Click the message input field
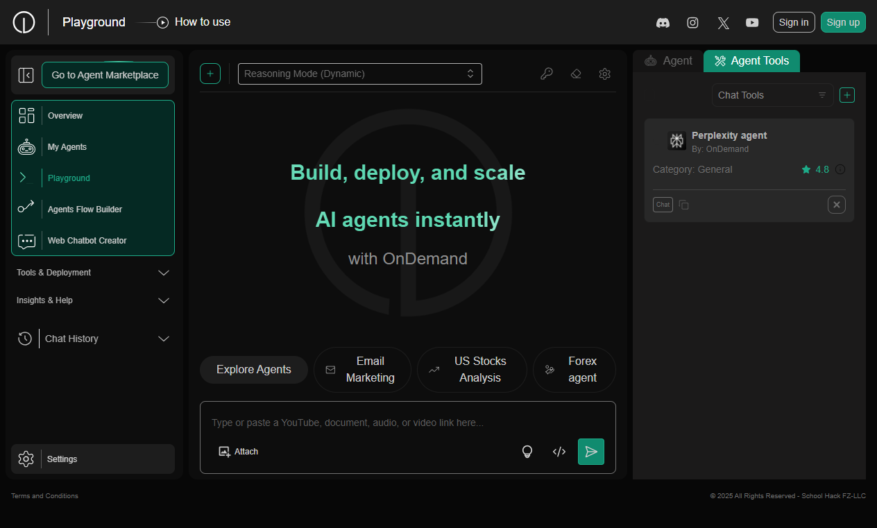The image size is (877, 528). tap(407, 422)
